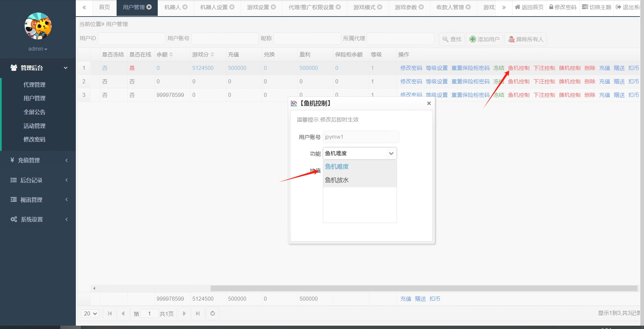Viewport: 644px width, 329px height.
Task: Go to last page using pagination icon
Action: point(198,313)
